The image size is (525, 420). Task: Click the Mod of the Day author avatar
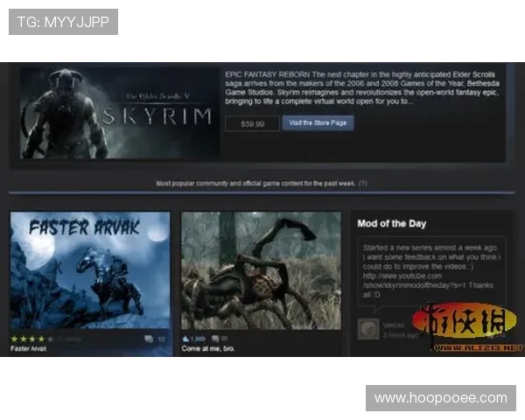click(x=368, y=328)
